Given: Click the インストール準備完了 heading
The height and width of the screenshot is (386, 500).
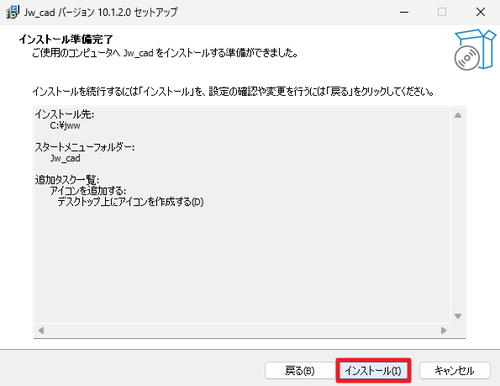Looking at the screenshot, I should [66, 39].
